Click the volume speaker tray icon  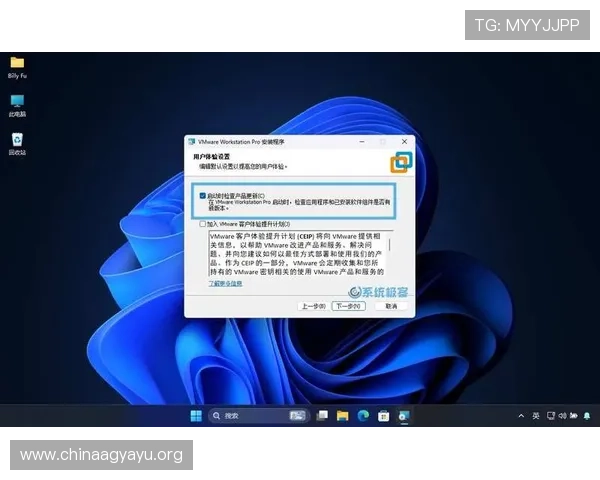point(562,416)
